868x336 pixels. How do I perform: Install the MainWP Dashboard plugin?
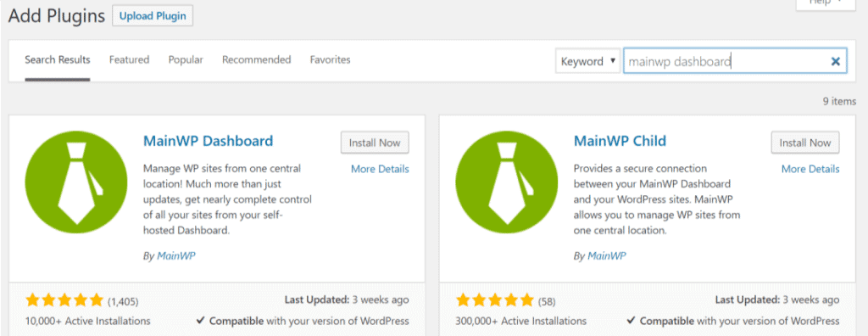(x=375, y=143)
